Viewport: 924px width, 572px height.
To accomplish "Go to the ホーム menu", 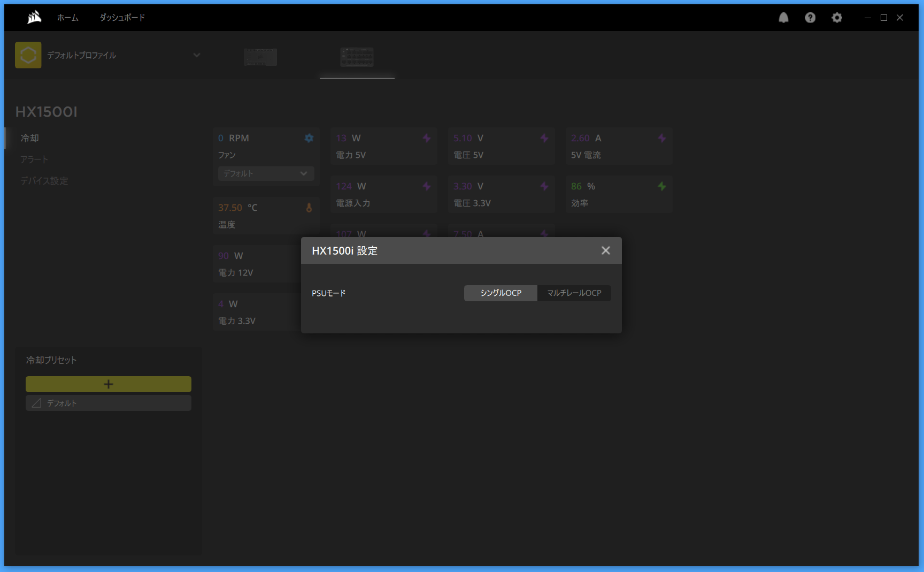I will point(68,18).
